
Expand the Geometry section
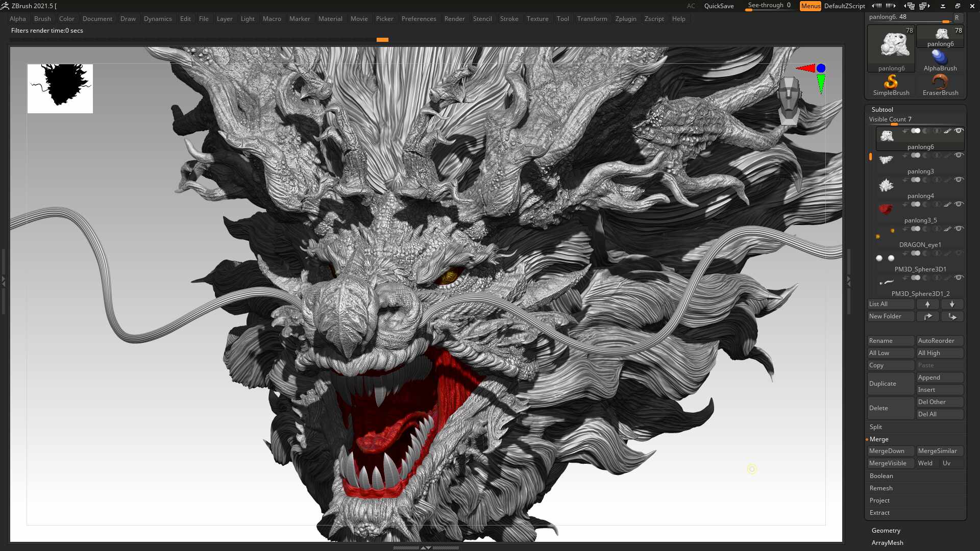pos(886,531)
